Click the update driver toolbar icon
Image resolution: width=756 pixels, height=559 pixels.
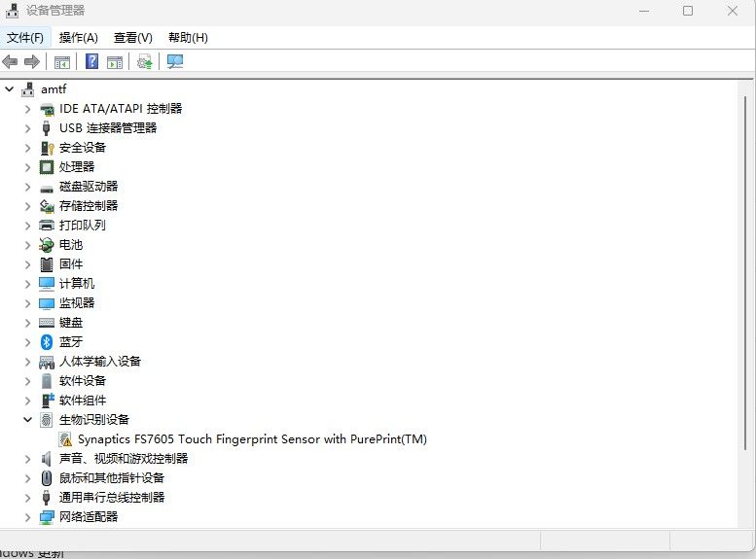(x=145, y=62)
